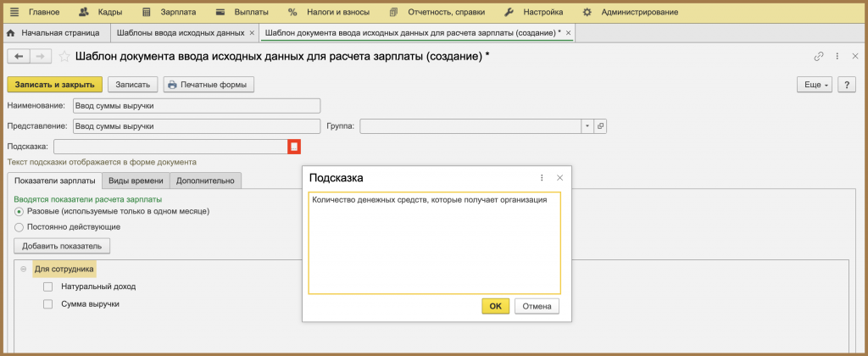Expand the Группа dropdown arrow

[587, 125]
